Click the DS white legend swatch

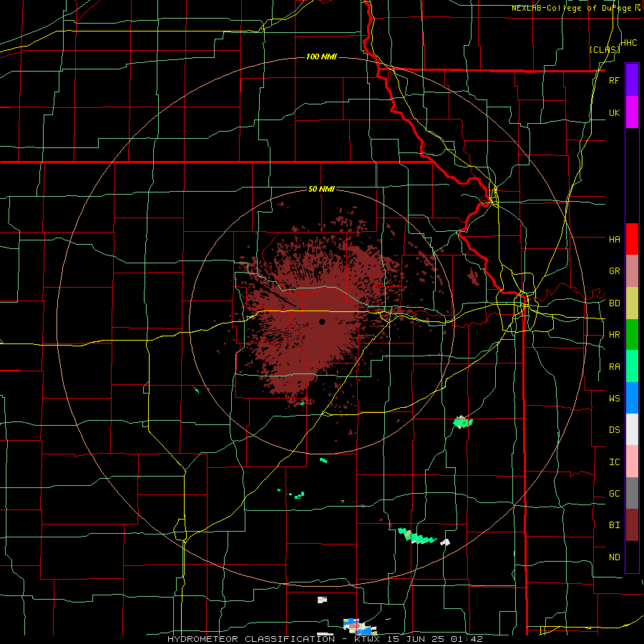pos(632,429)
